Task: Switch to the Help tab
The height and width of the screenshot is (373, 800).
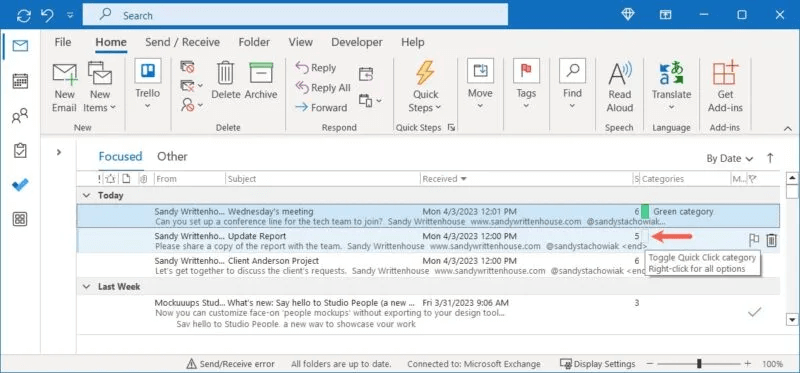Action: pyautogui.click(x=412, y=42)
